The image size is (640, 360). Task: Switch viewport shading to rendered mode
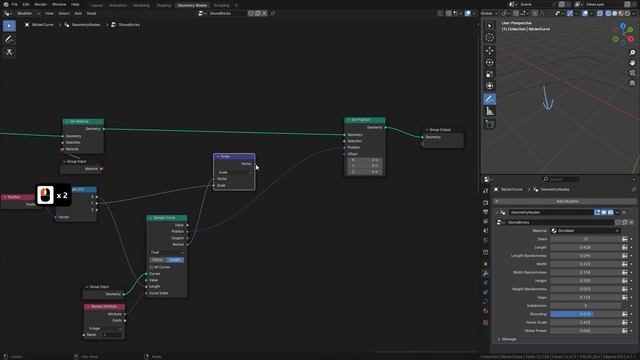tap(627, 13)
